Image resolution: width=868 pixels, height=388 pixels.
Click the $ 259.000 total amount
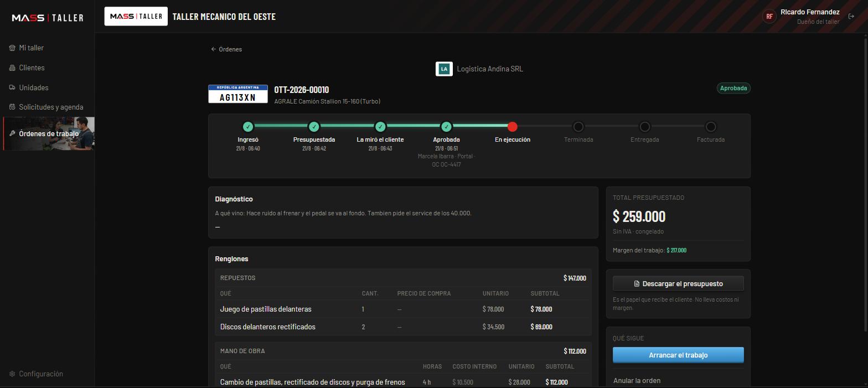[x=639, y=216]
